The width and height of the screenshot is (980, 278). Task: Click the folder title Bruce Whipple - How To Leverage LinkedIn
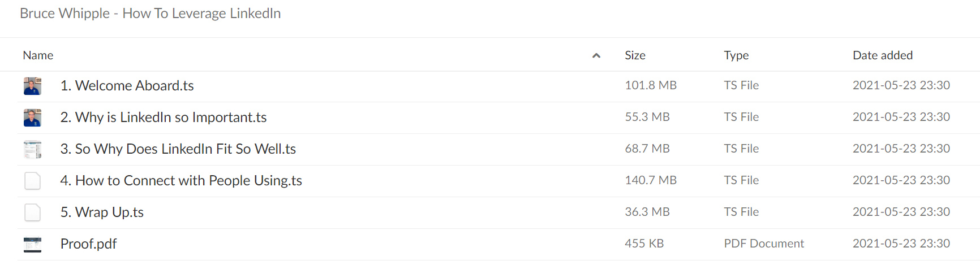coord(150,13)
